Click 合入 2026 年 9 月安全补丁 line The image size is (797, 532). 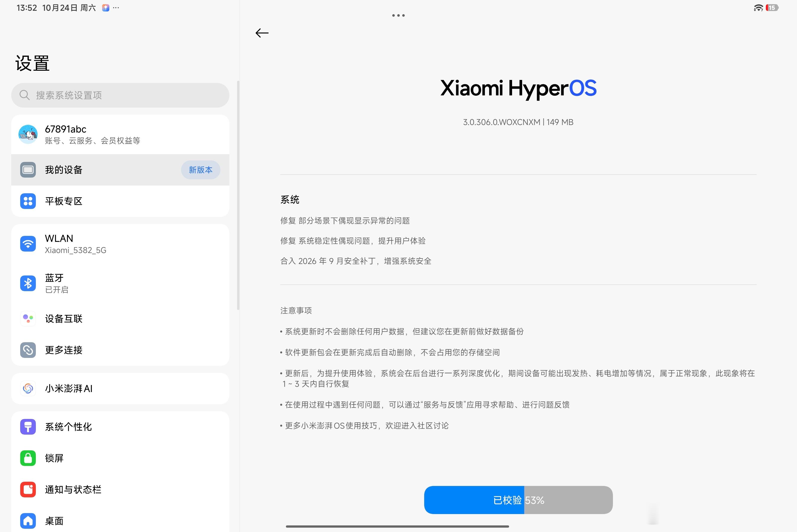356,261
